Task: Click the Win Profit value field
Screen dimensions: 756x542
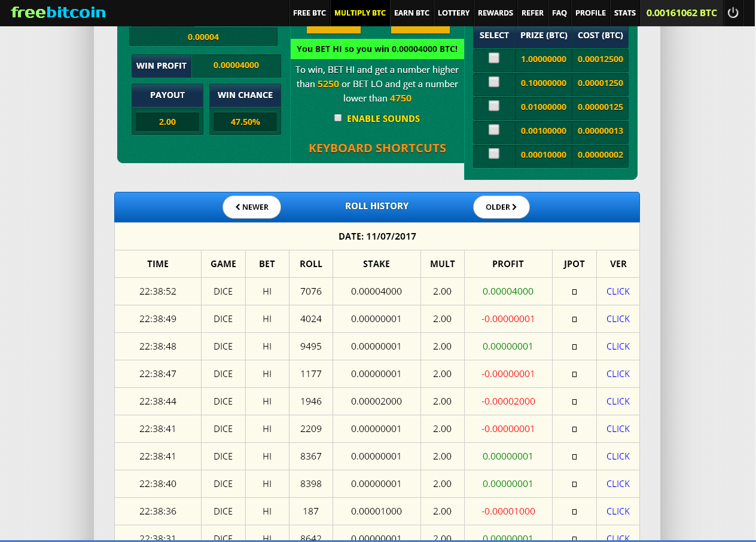Action: click(236, 66)
